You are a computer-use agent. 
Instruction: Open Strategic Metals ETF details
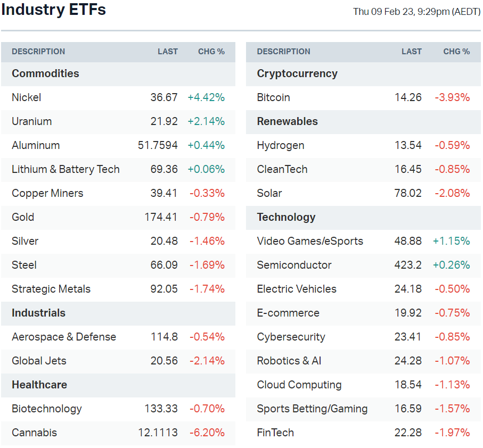51,289
